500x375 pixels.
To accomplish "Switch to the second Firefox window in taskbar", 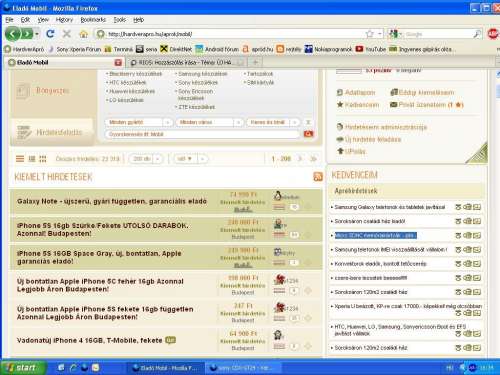I will pyautogui.click(x=243, y=368).
